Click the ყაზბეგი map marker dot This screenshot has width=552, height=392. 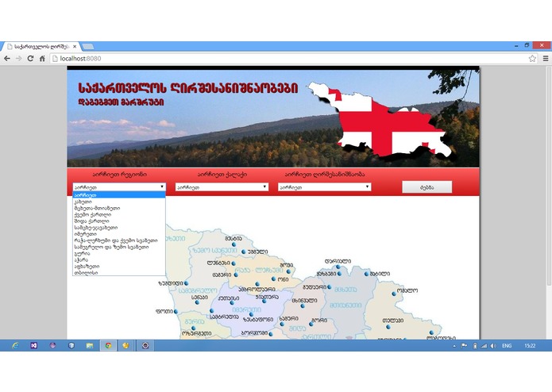tap(339, 274)
